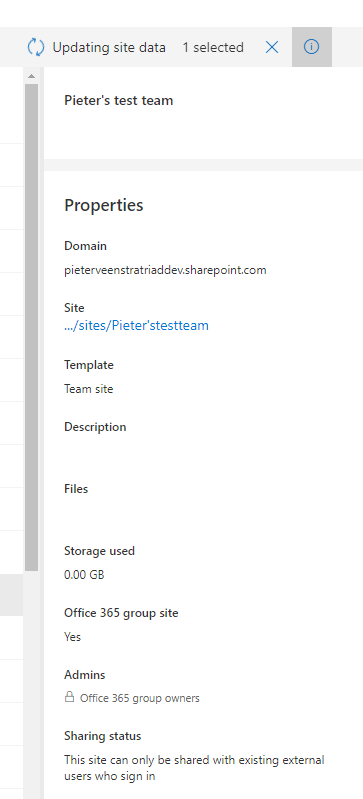Click the 'Storage used' label
The height and width of the screenshot is (799, 363).
(x=99, y=551)
